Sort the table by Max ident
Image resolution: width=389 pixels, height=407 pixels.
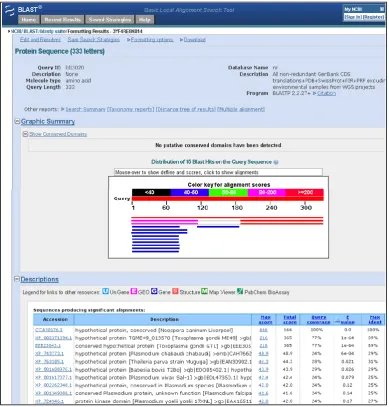pos(375,319)
